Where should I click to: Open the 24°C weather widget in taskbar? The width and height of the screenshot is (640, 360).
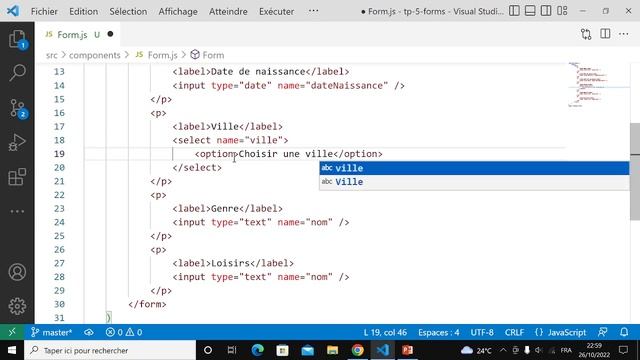click(x=476, y=350)
